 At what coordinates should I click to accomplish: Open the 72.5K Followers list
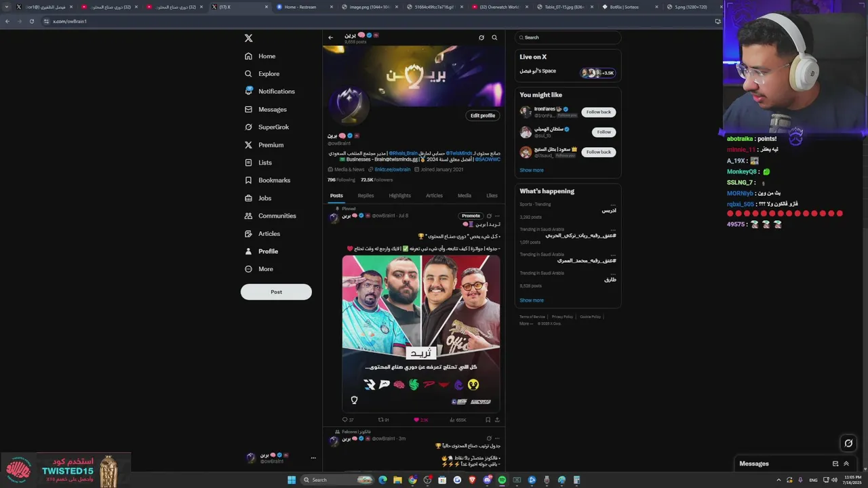point(376,180)
